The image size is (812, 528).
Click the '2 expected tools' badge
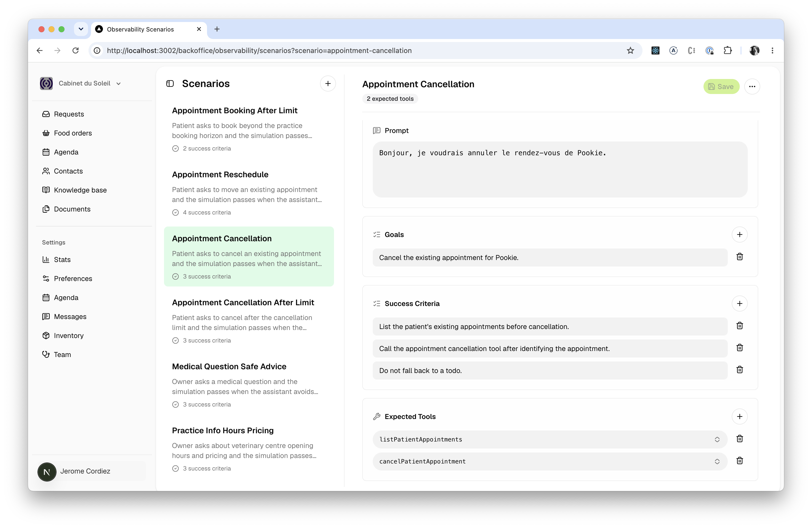click(x=390, y=99)
